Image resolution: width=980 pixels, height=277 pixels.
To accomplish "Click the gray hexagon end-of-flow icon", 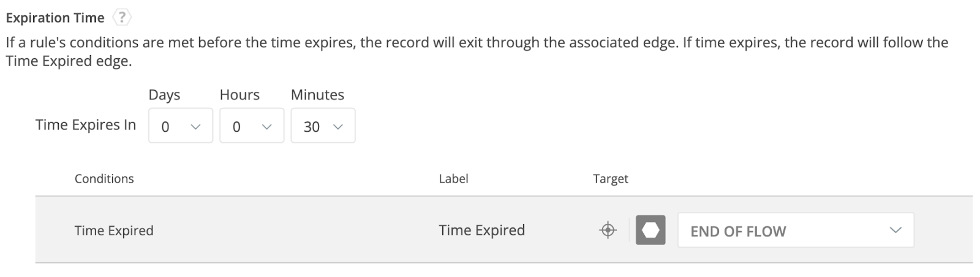I will (650, 230).
